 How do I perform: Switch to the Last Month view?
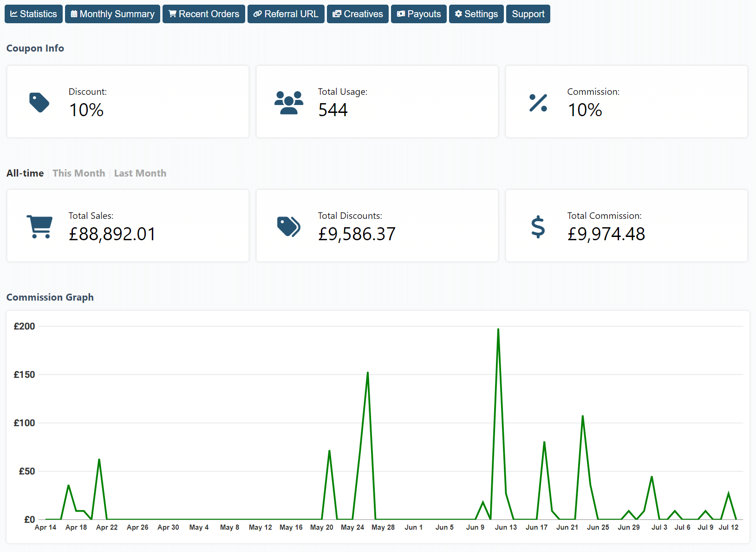140,173
